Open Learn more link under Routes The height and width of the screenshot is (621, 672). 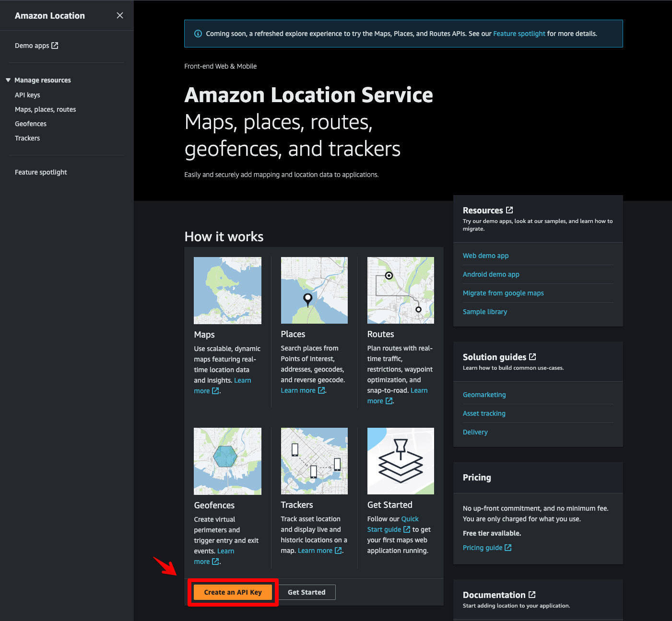point(419,390)
